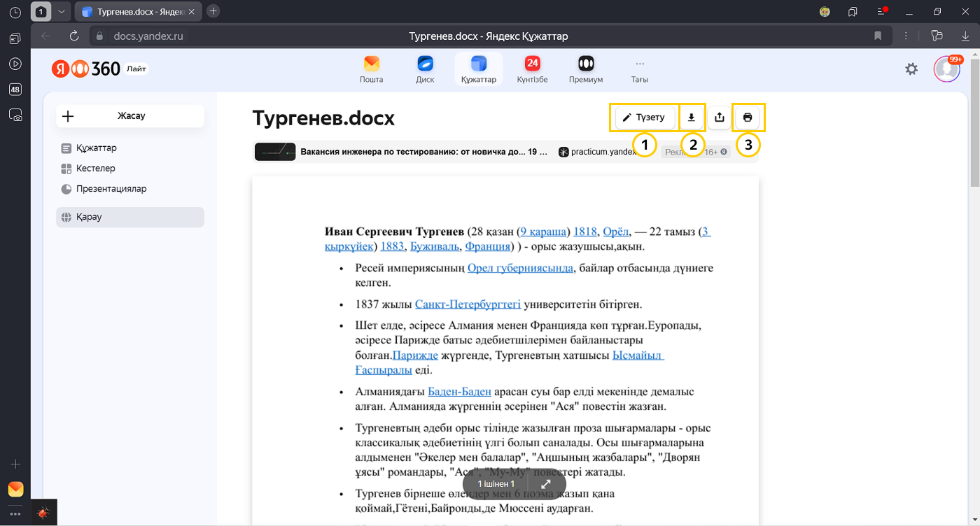Click the Жасау create button

click(x=130, y=116)
